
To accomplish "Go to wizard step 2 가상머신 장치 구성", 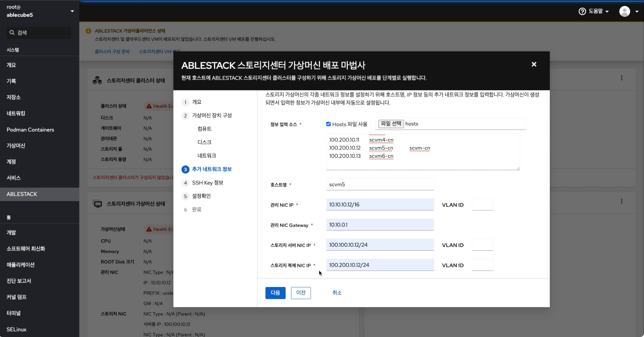I will coord(212,116).
